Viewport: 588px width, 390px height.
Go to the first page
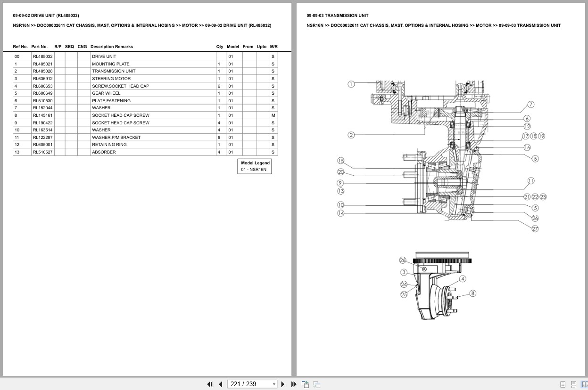(210, 384)
